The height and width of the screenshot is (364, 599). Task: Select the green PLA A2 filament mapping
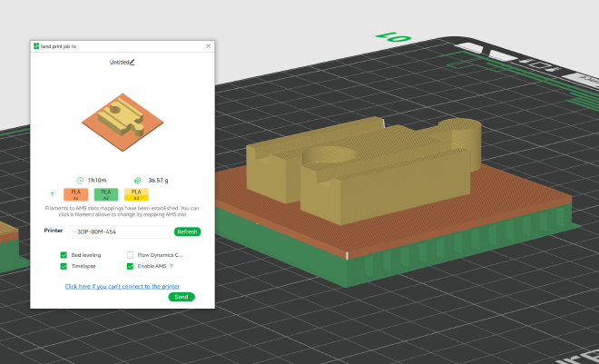[x=106, y=194]
